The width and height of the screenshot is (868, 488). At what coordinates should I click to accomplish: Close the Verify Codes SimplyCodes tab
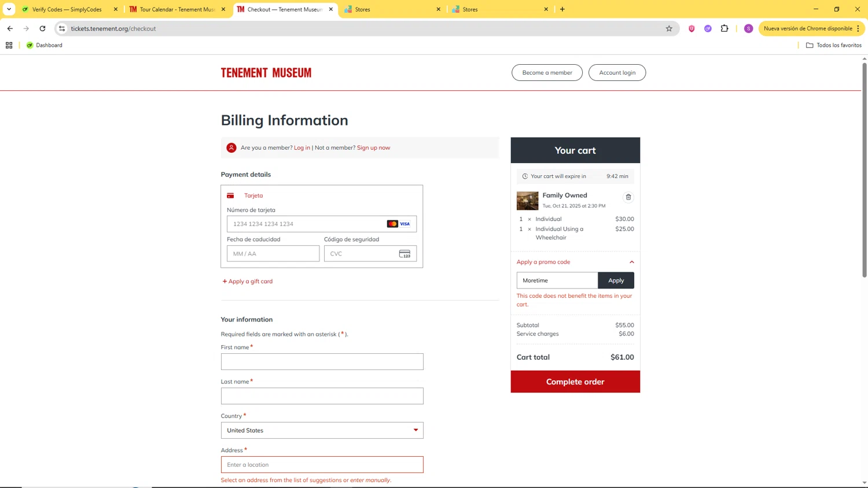(116, 9)
